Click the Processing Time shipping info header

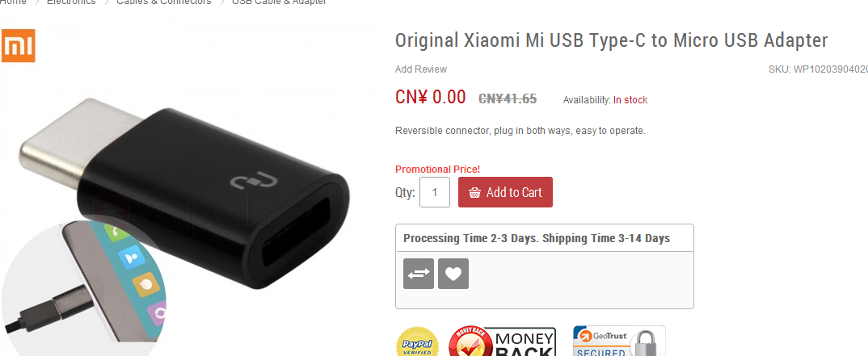pyautogui.click(x=537, y=238)
